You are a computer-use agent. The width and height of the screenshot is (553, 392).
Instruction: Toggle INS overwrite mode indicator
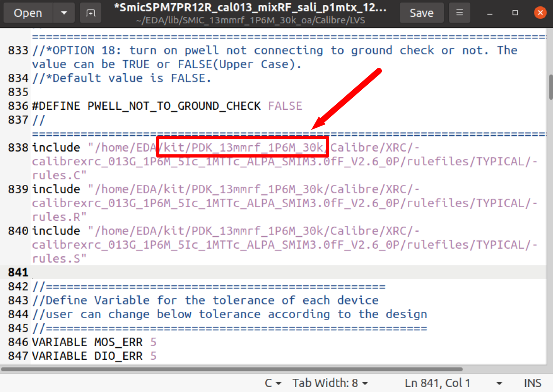(532, 383)
